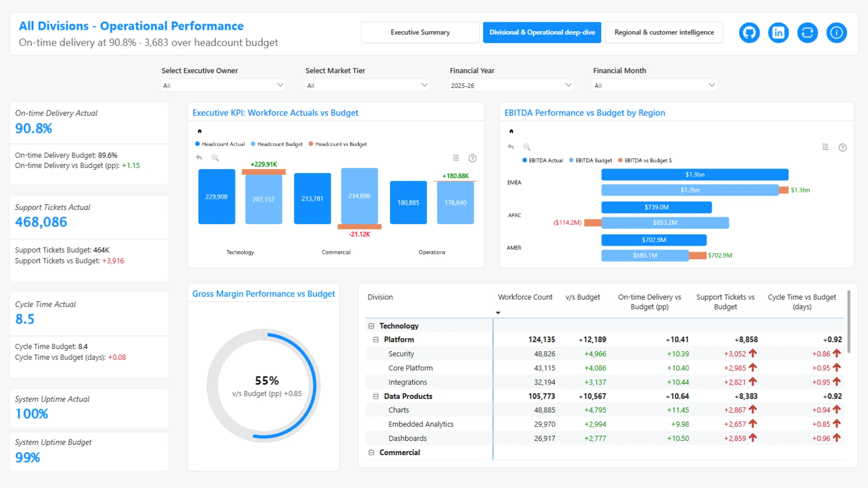Open Regional & customer intelligence tab
The image size is (868, 488).
(x=664, y=33)
